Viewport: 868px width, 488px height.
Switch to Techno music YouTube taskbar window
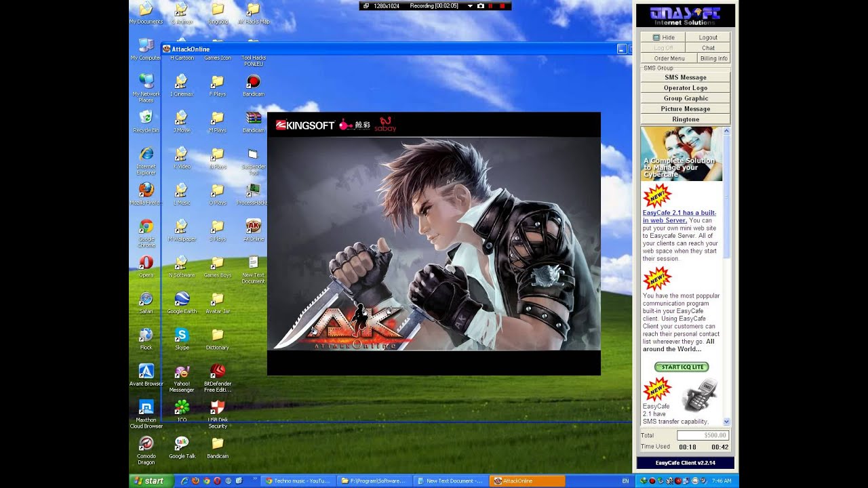(297, 481)
